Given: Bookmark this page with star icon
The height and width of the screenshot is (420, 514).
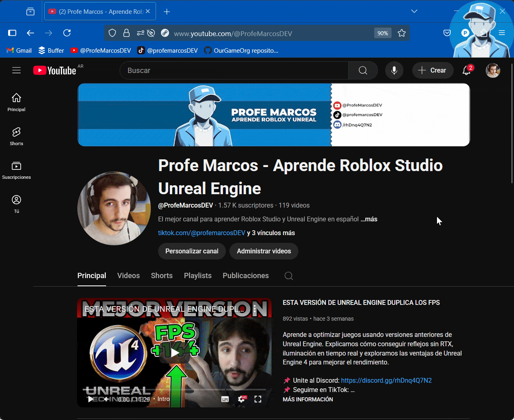Looking at the screenshot, I should point(402,33).
